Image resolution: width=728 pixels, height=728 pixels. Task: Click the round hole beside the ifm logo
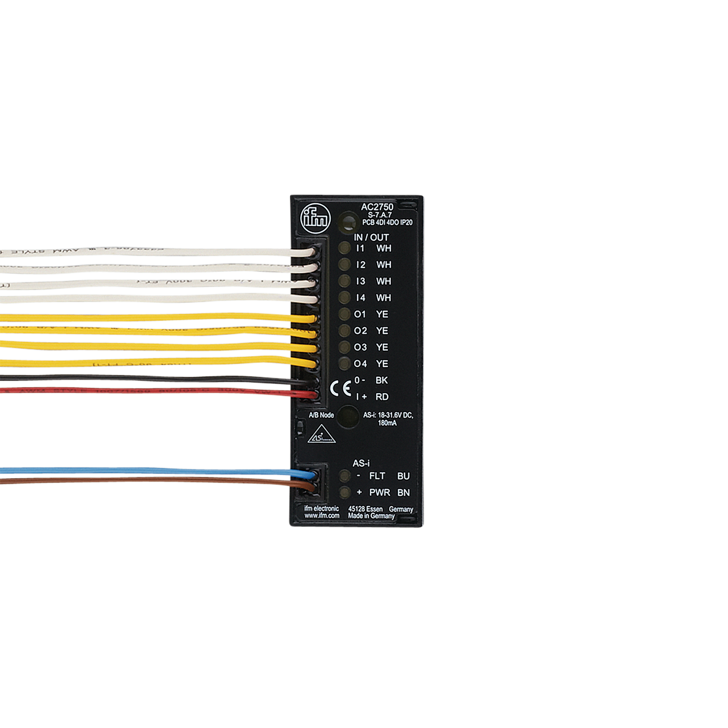tap(349, 222)
